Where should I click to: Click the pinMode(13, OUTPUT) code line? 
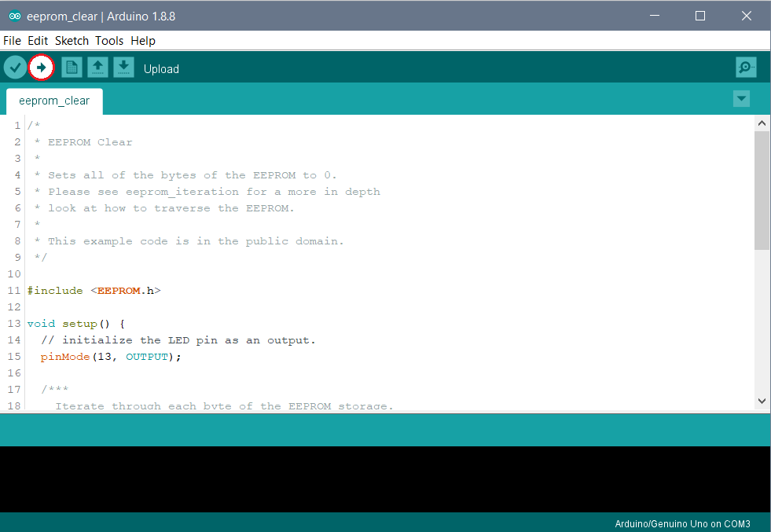[111, 357]
